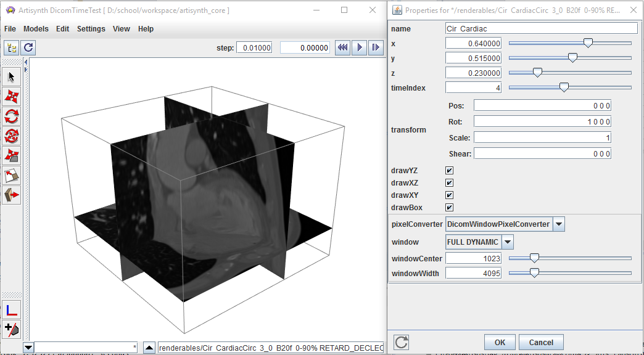Click the Cancel button

click(541, 343)
